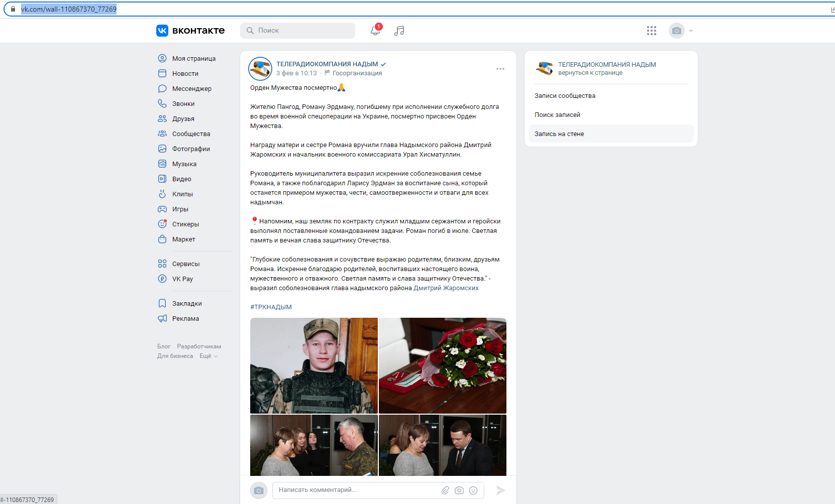Expand the "Ещё" footer dropdown

[208, 356]
